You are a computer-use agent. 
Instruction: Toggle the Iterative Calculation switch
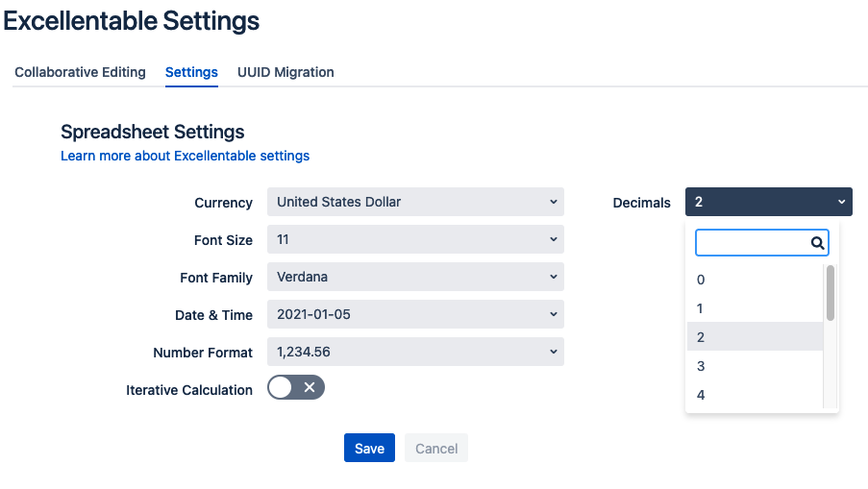(296, 388)
